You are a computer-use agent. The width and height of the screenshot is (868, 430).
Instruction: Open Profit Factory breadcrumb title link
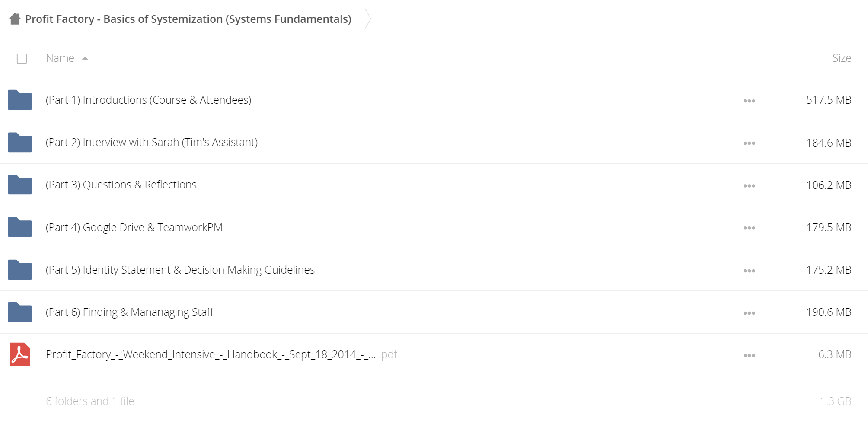188,19
